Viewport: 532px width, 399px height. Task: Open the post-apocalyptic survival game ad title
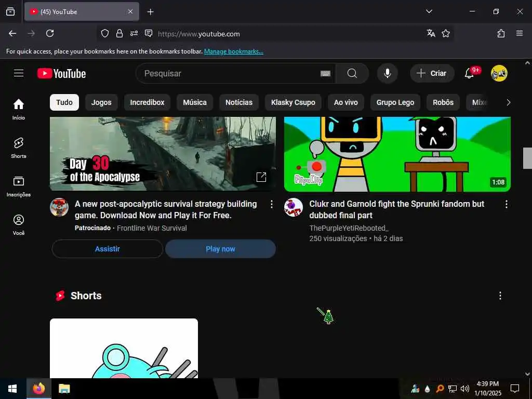pos(166,209)
